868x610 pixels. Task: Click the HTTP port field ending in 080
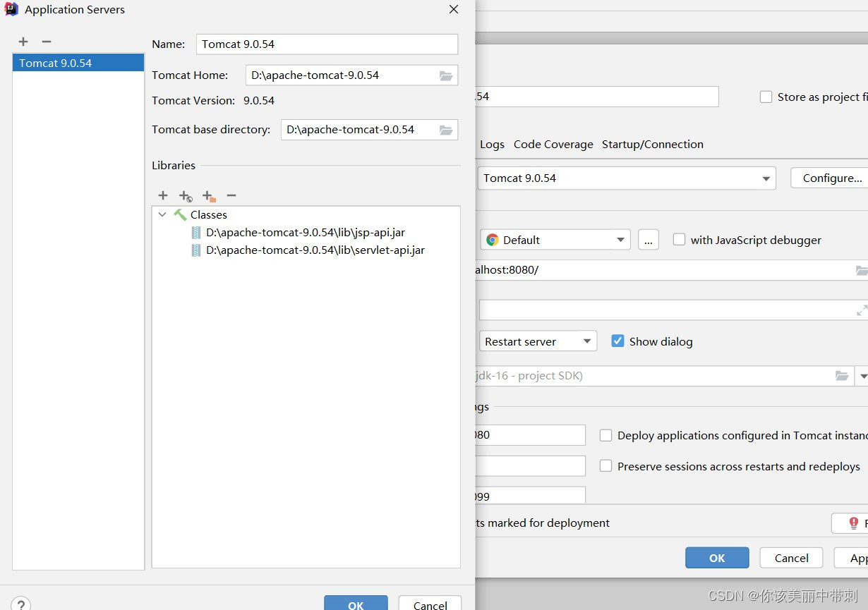(531, 435)
